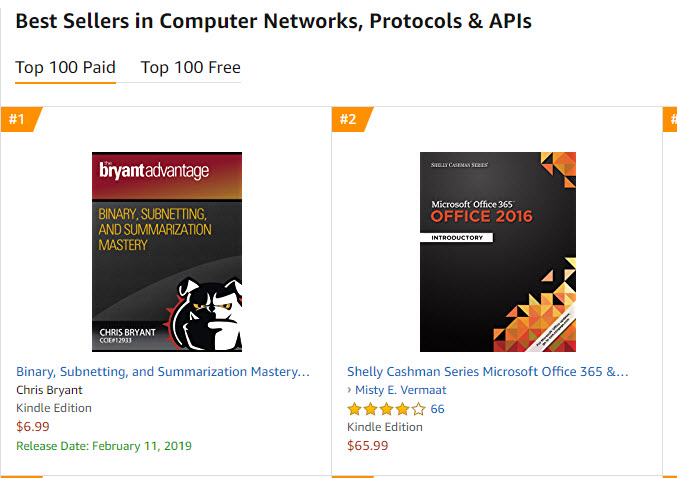This screenshot has width=677, height=478.
Task: Open the Office 2016 Introductory cover image
Action: coord(498,251)
